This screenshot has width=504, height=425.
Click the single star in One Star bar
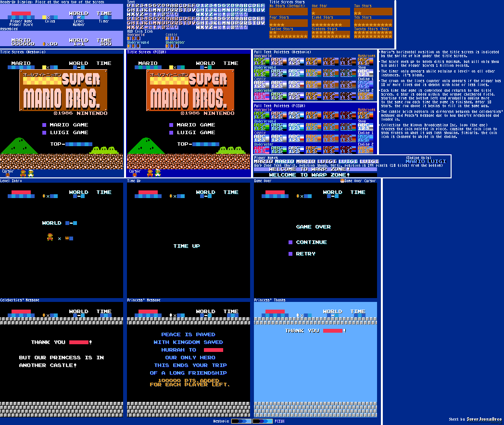point(314,13)
